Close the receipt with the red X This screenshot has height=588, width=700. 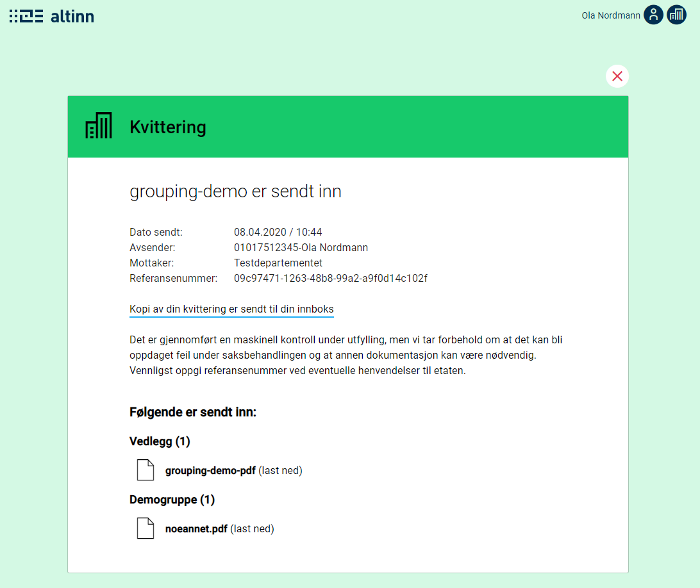click(617, 76)
